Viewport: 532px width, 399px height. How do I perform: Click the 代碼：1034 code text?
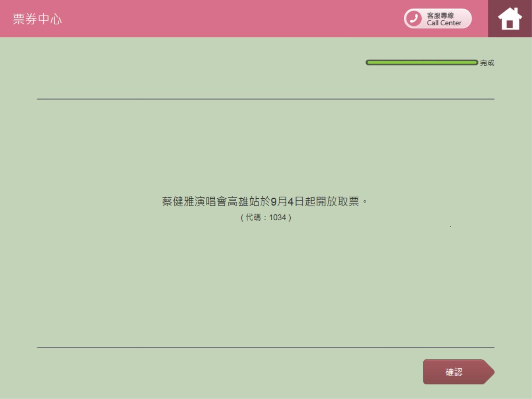266,217
